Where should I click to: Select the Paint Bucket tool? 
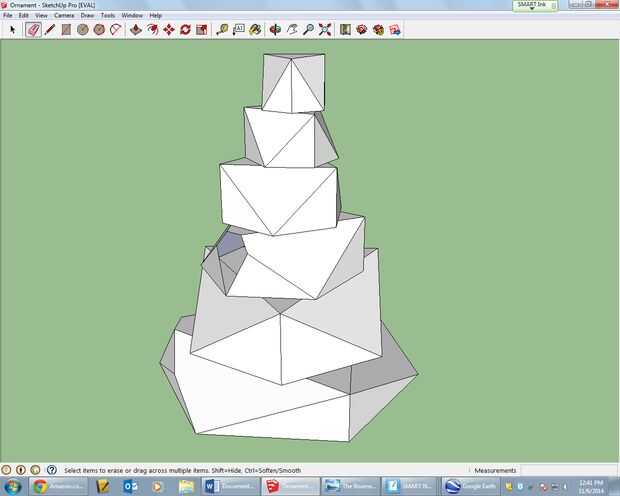point(255,30)
